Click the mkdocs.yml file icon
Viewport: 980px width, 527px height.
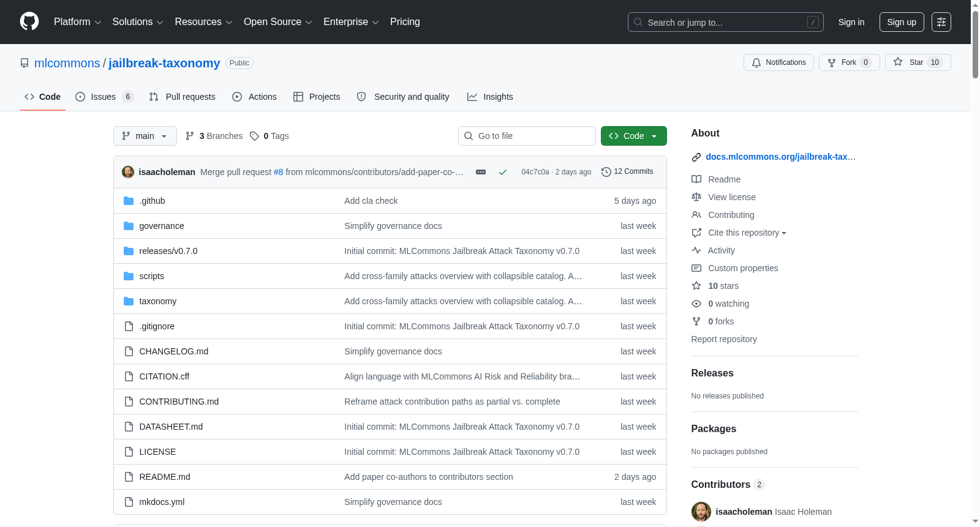[129, 502]
